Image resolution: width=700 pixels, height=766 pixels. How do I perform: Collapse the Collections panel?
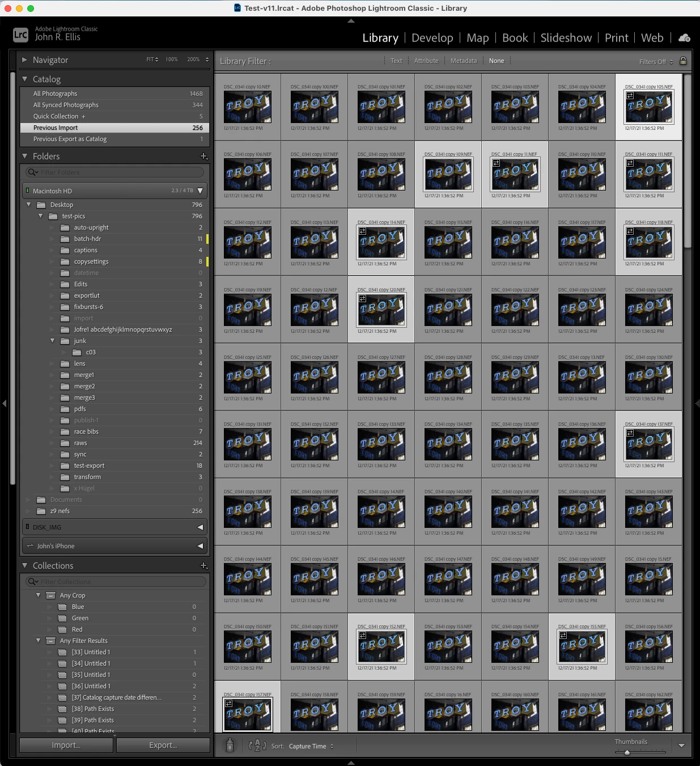tap(24, 565)
